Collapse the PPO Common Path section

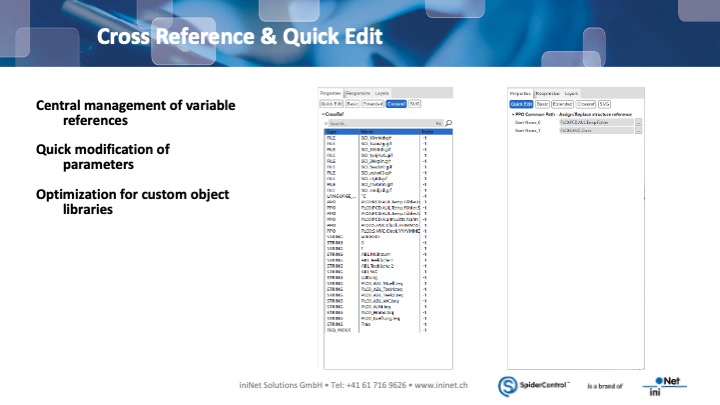(512, 114)
